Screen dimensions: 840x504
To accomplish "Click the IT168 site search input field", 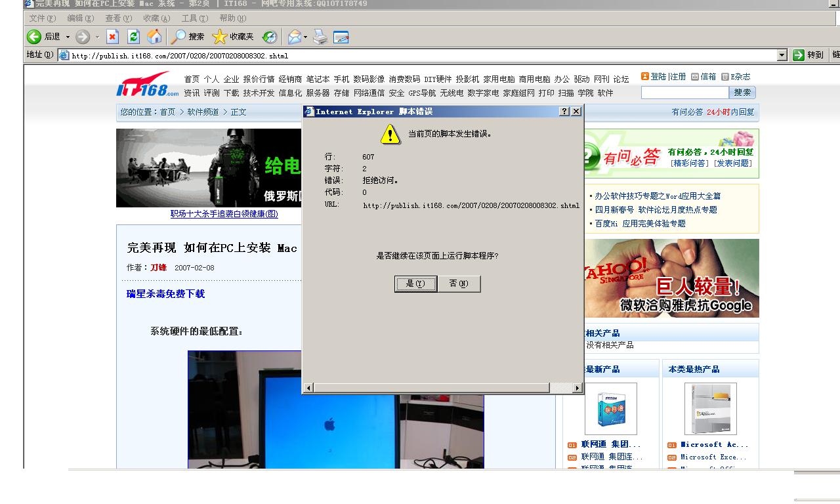I will tap(684, 93).
